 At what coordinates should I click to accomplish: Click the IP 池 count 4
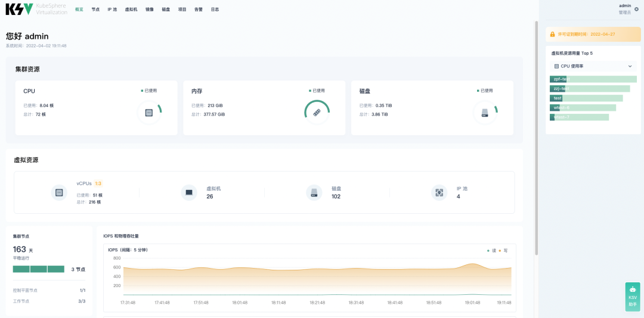tap(459, 197)
